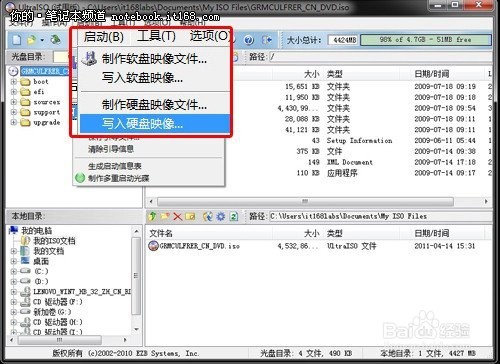Expand the 我的文档 node
Viewport: 500px width, 364px height.
pyautogui.click(x=13, y=251)
